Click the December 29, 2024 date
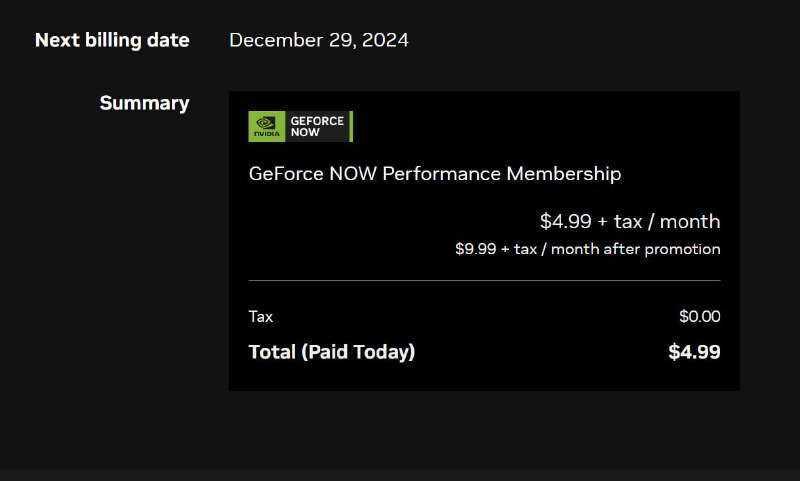This screenshot has width=800, height=481. click(x=319, y=40)
